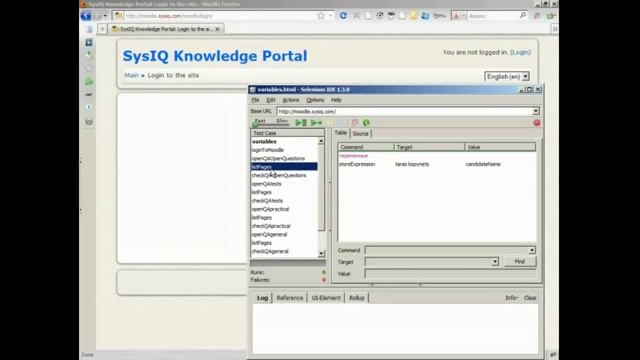Open the Firefox URL bar history dropdown
This screenshot has width=640, height=360.
point(330,16)
